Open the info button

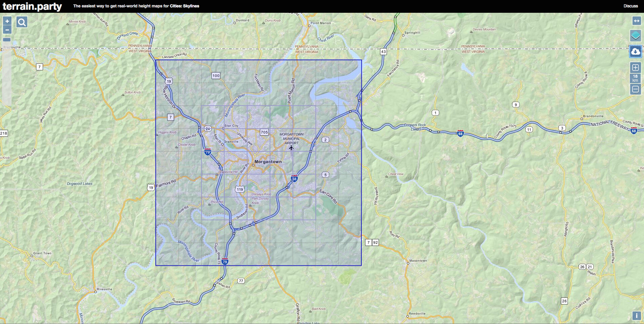tap(637, 316)
